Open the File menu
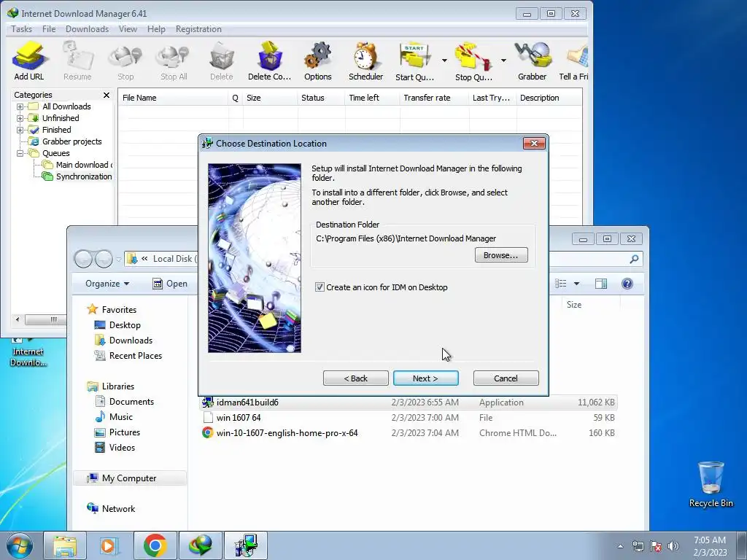This screenshot has height=560, width=747. (x=49, y=29)
